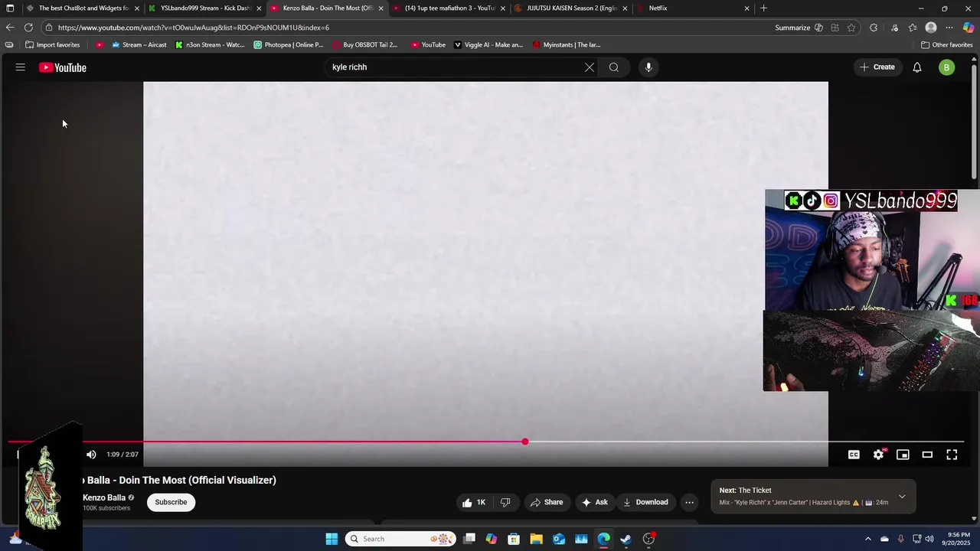The width and height of the screenshot is (980, 551).
Task: Open the YouTube guide hamburger menu
Action: [x=21, y=67]
